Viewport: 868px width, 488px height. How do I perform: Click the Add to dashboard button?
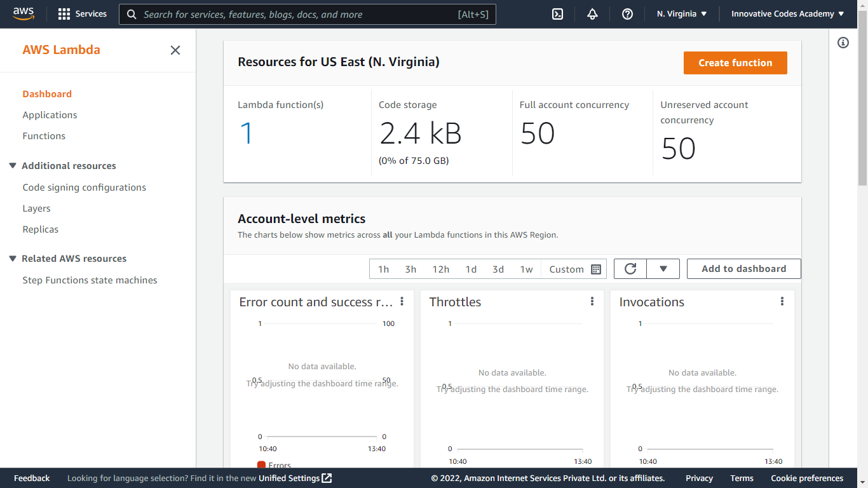click(x=744, y=269)
